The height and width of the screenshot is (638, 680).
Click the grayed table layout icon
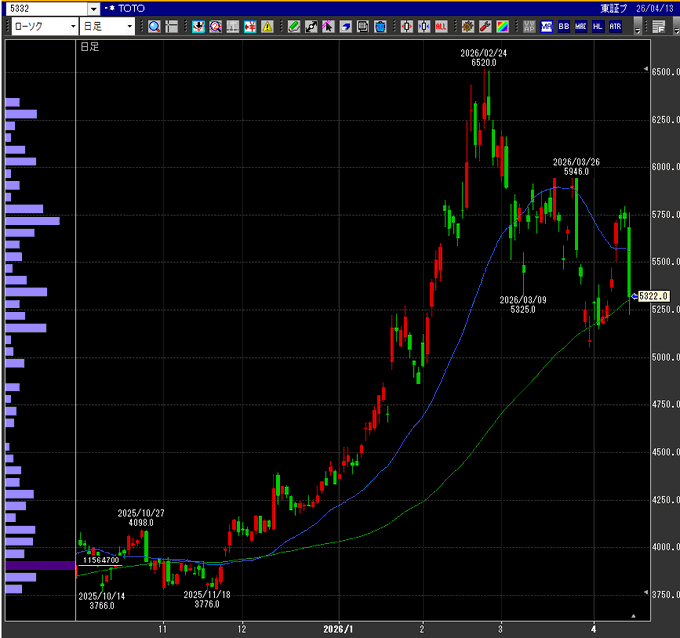pos(233,26)
